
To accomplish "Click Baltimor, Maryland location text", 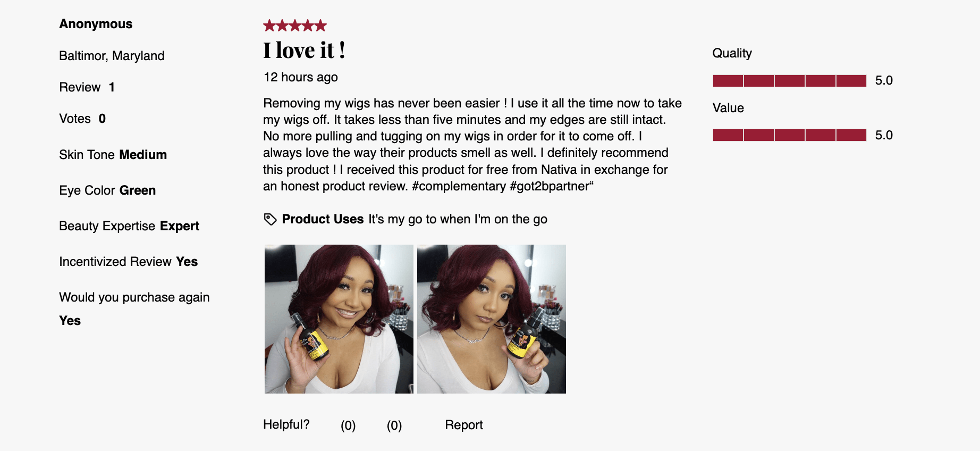I will 112,56.
